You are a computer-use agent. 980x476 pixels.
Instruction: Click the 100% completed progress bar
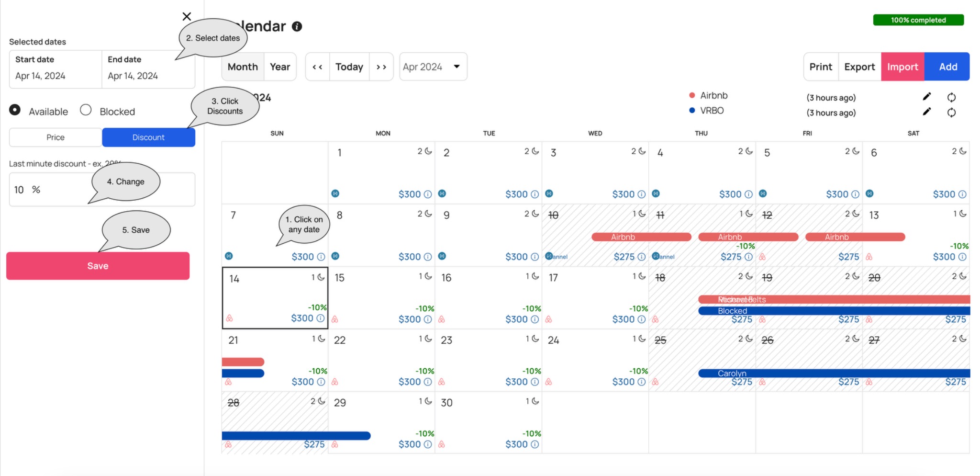click(x=918, y=20)
